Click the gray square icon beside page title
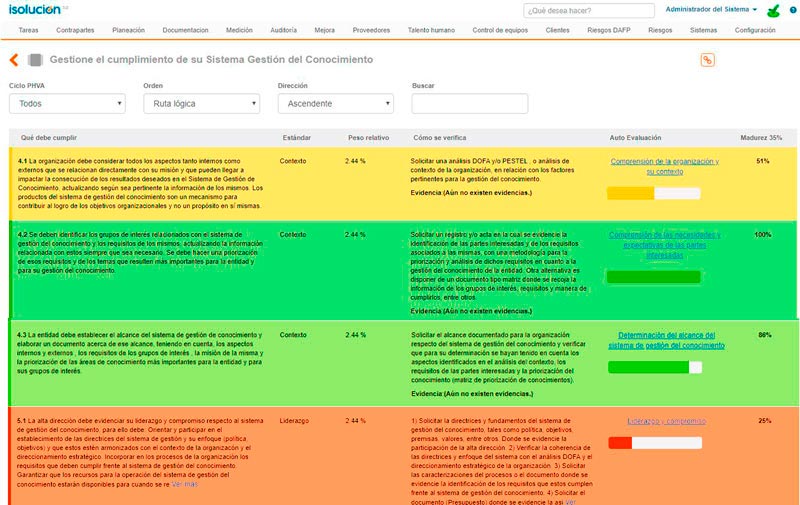800x505 pixels. [x=35, y=60]
